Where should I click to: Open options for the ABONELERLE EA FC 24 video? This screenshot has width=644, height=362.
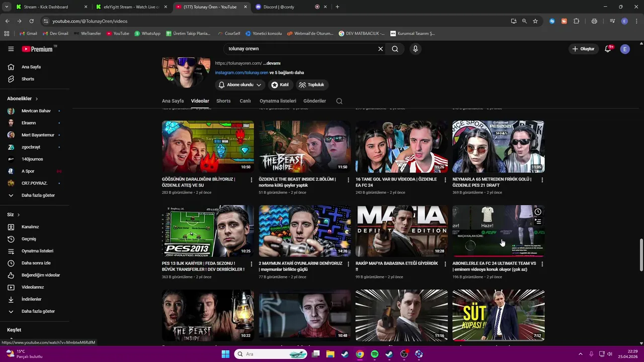coord(542,264)
